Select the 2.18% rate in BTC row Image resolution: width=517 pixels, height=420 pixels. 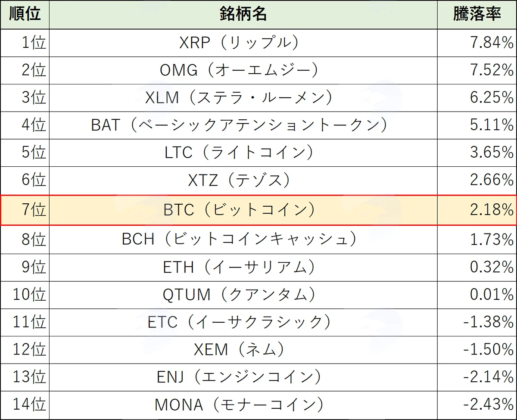tap(491, 210)
